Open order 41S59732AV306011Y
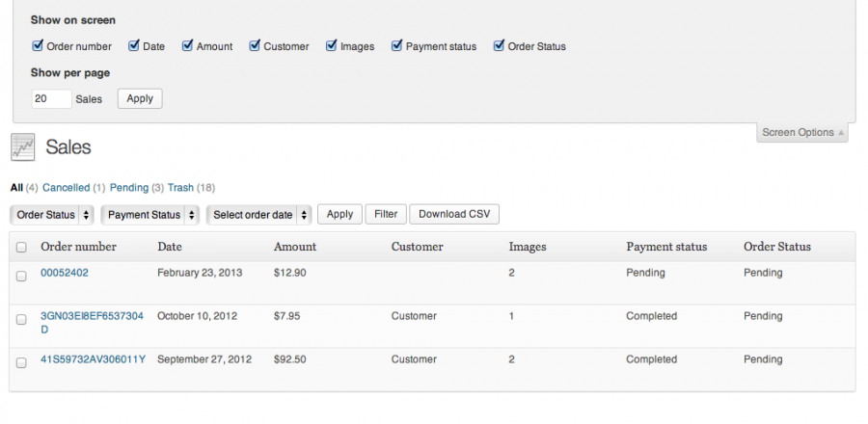This screenshot has width=868, height=424. click(x=93, y=359)
